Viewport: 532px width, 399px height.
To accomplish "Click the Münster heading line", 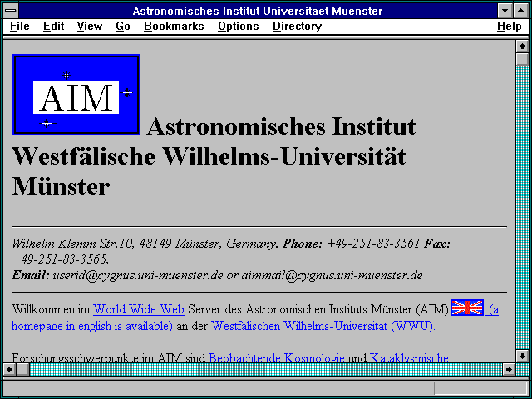I will (x=61, y=186).
